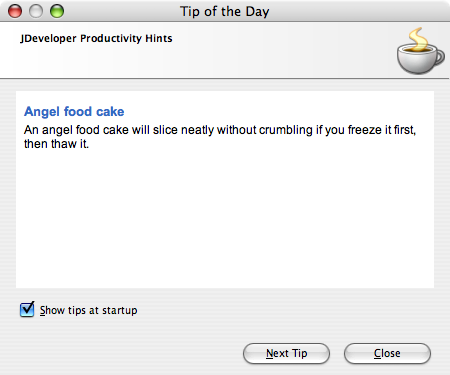Minimize the dialog with the yellow button
Screen dimensions: 450x375
(36, 11)
